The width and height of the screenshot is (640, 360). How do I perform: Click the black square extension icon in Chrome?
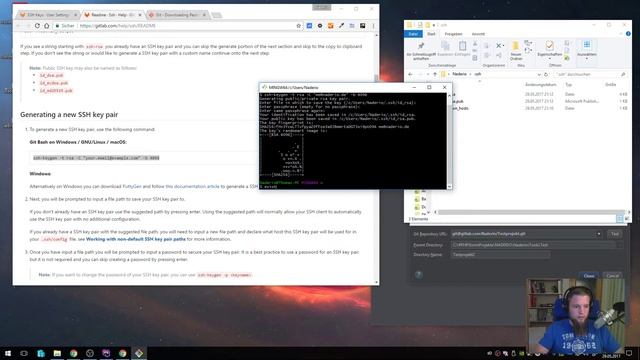click(362, 26)
